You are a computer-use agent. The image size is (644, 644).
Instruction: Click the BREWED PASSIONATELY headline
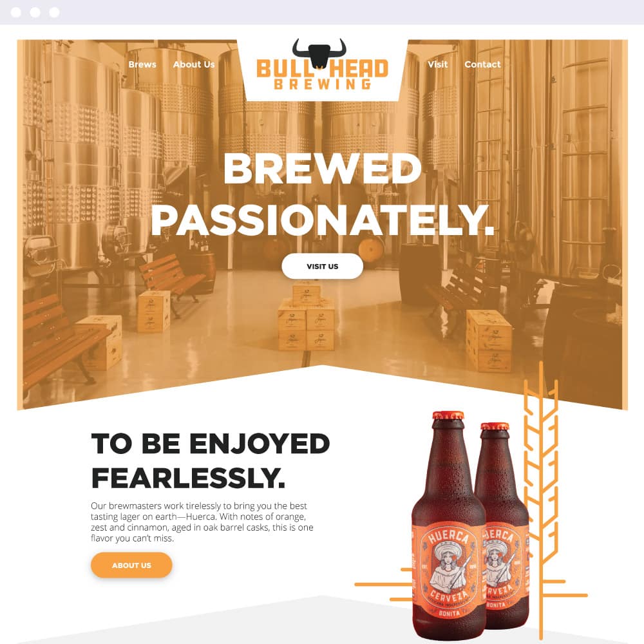(323, 194)
